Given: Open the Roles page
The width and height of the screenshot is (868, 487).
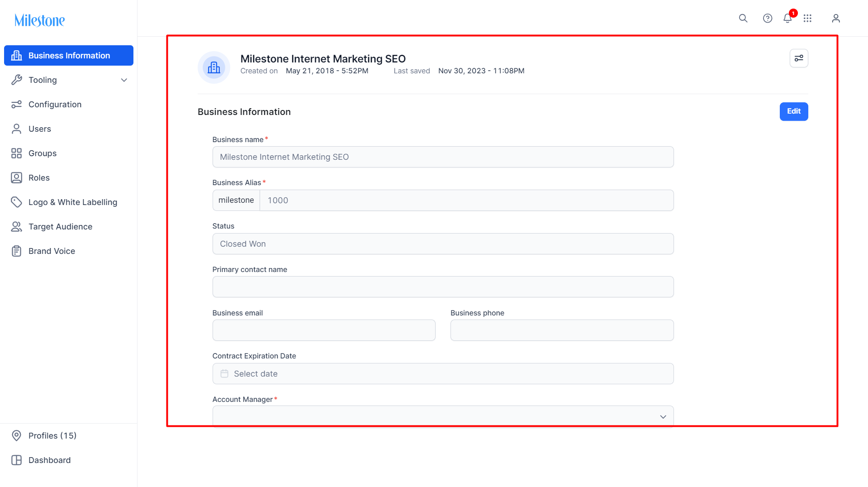Looking at the screenshot, I should 69,178.
